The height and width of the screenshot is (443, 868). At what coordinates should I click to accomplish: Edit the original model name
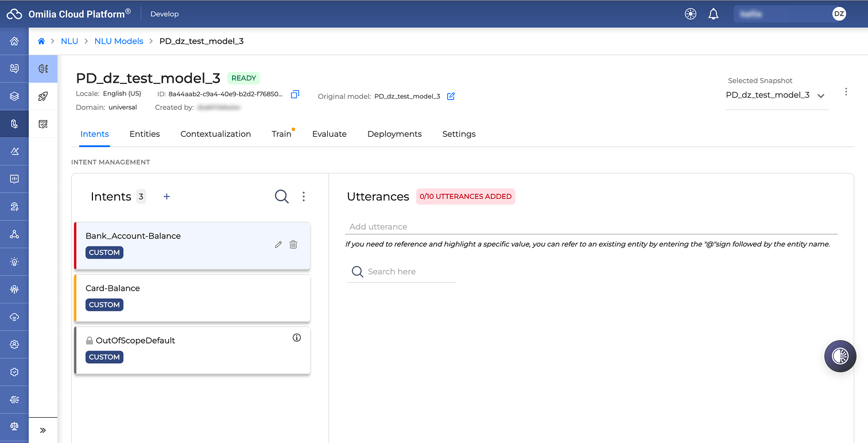pos(451,96)
